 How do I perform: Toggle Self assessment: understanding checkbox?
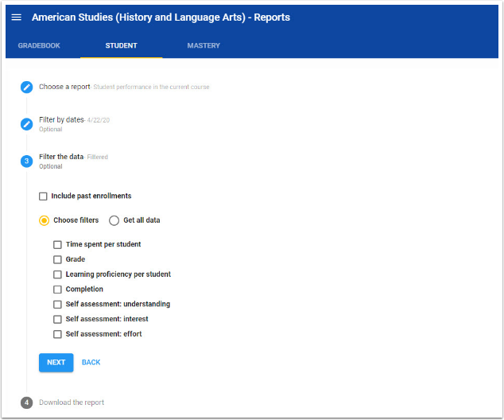coord(57,305)
